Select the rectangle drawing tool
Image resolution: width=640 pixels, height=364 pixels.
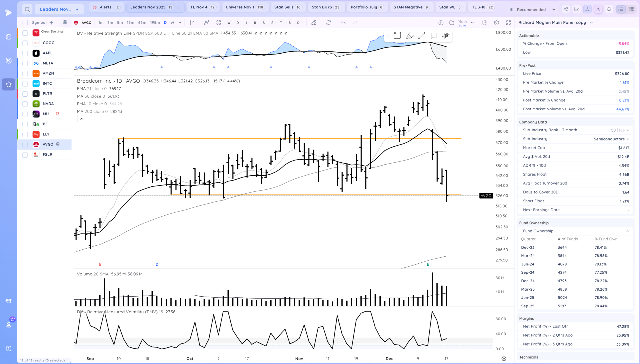point(397,36)
